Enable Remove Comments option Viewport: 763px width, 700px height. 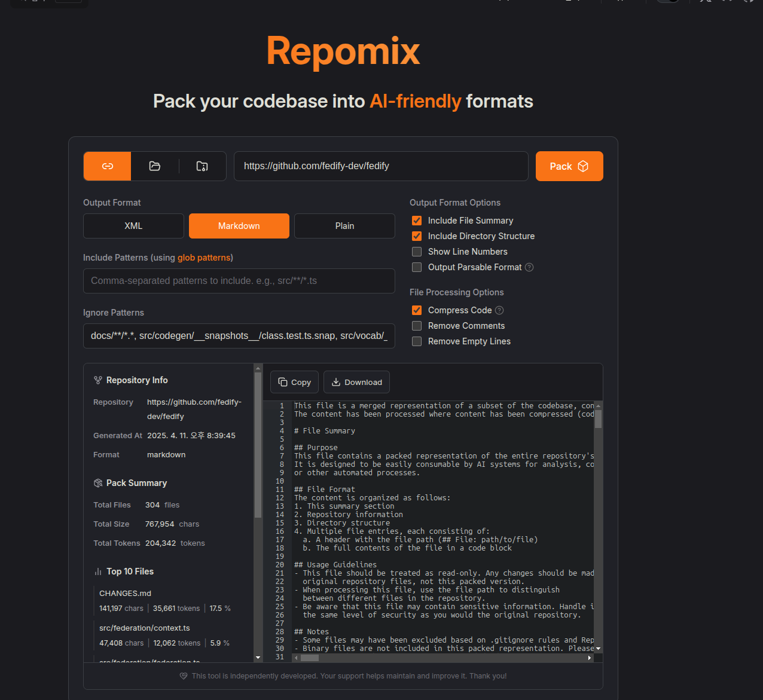[417, 326]
